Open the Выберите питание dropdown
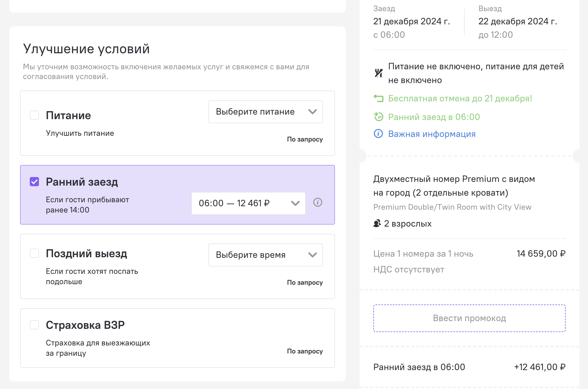 pyautogui.click(x=265, y=112)
